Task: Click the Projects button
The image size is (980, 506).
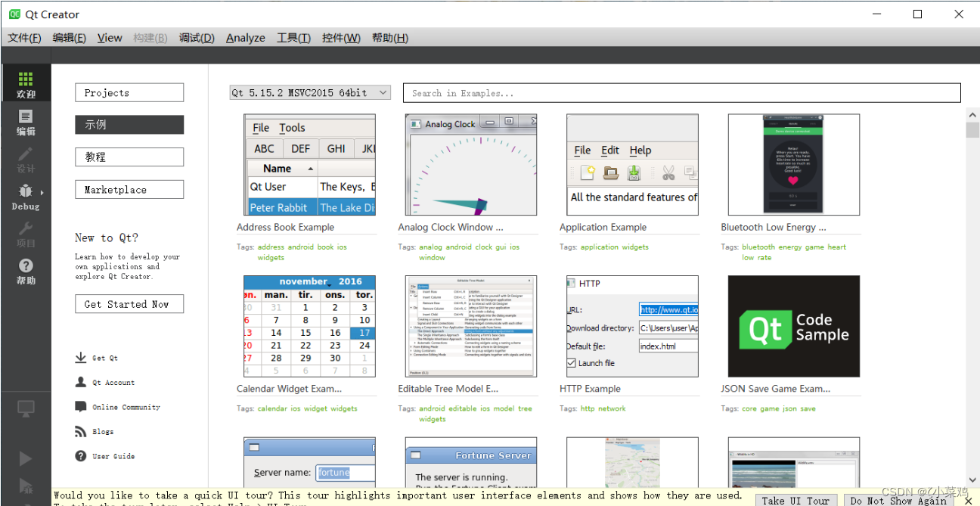Action: (129, 92)
